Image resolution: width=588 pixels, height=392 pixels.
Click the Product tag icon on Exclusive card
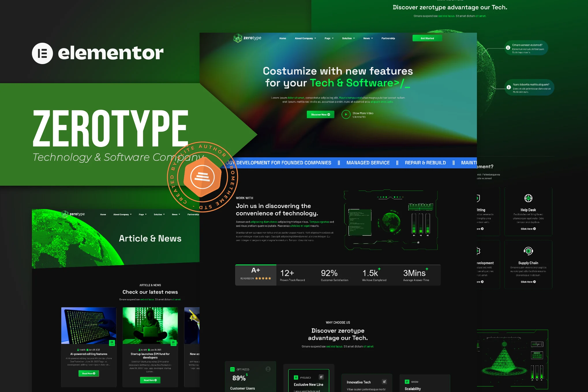pyautogui.click(x=296, y=377)
